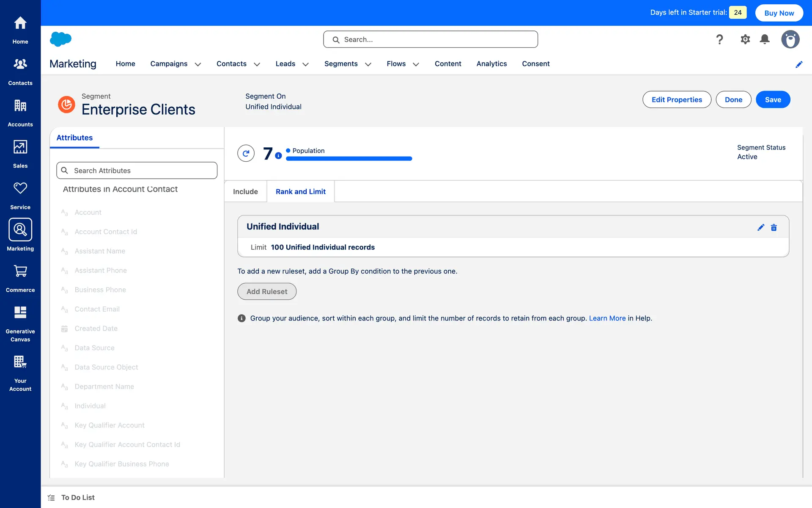
Task: Click the Save button
Action: (773, 99)
